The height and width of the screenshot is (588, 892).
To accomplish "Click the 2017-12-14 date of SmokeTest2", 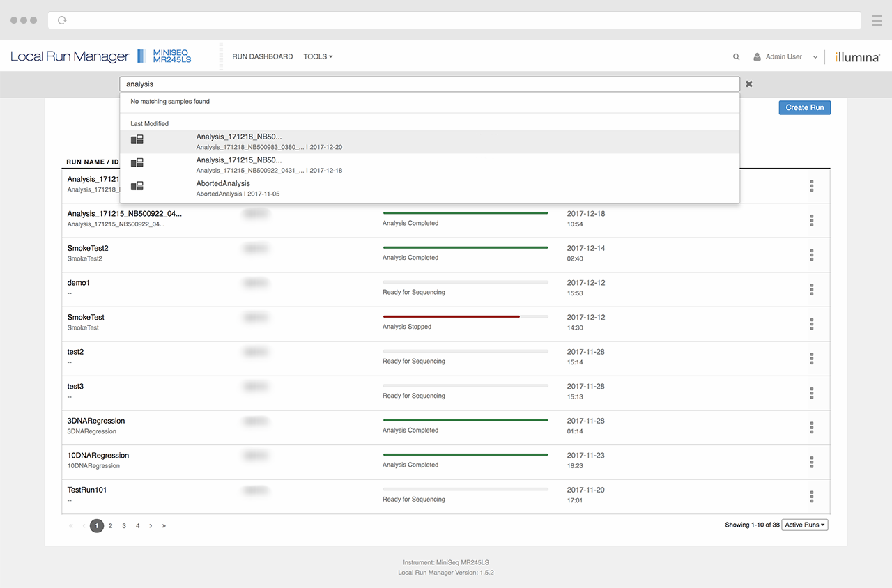I will [x=586, y=248].
